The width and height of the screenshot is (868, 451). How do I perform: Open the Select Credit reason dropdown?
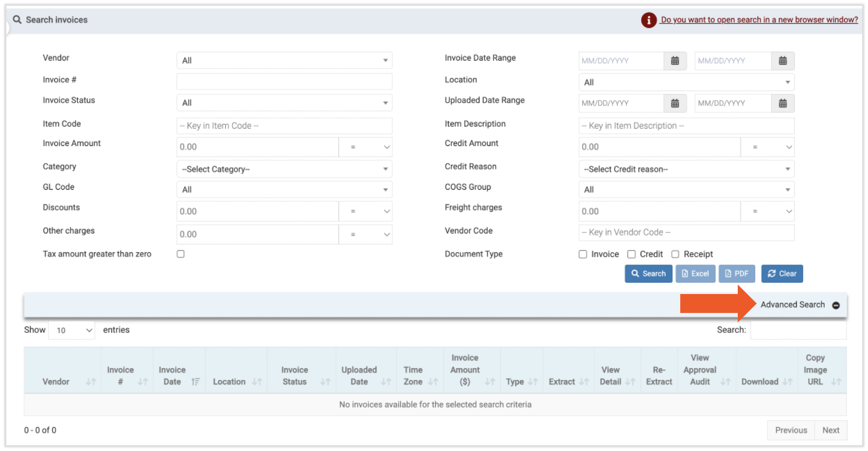point(686,169)
